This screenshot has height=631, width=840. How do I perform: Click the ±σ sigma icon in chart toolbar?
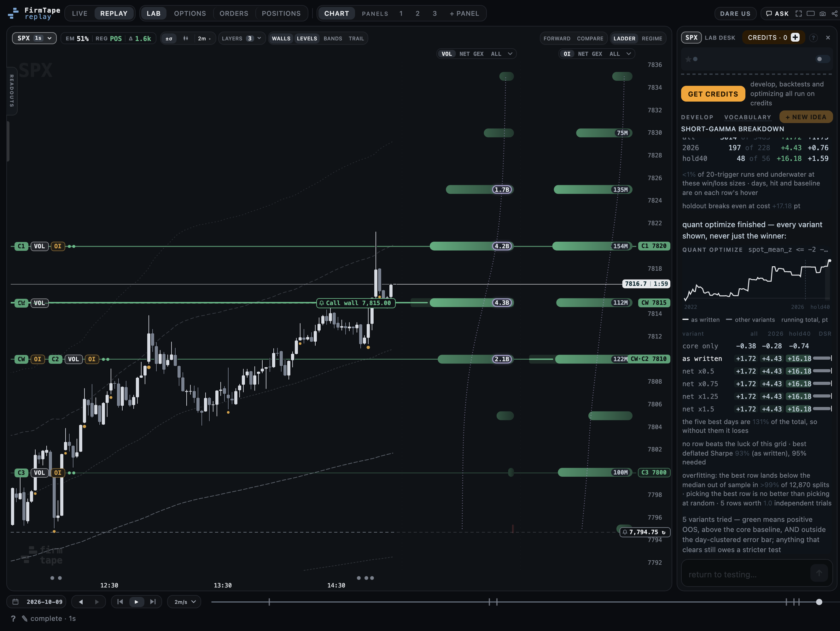(169, 38)
